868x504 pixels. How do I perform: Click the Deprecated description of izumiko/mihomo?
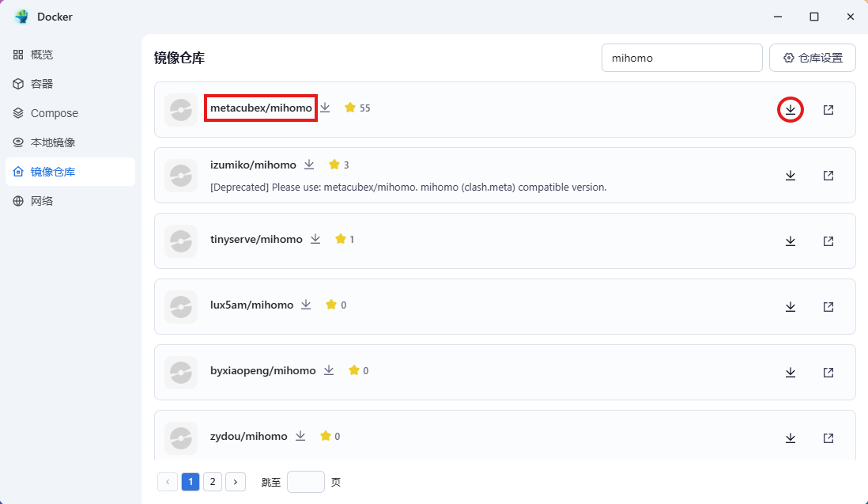409,188
